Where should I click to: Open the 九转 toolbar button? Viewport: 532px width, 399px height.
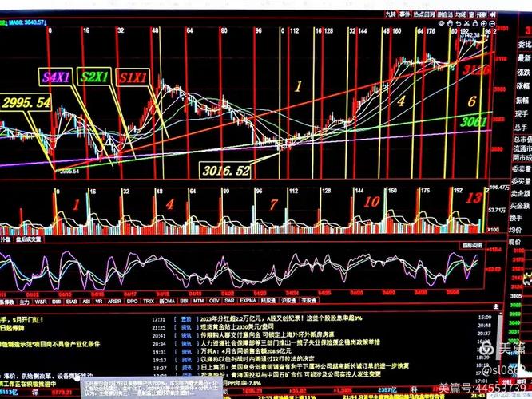[391, 14]
